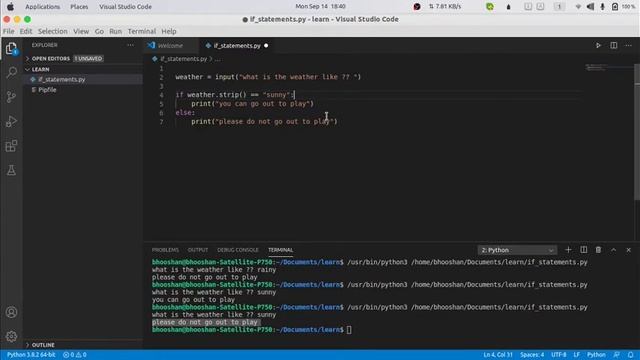Switch to the Problems panel tab
The image size is (640, 360).
165,250
